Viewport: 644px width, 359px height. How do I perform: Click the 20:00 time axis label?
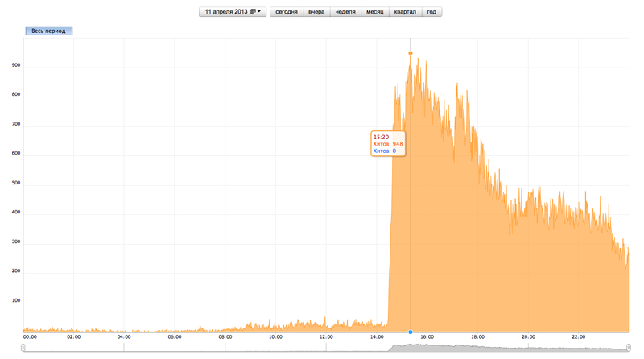click(x=528, y=336)
